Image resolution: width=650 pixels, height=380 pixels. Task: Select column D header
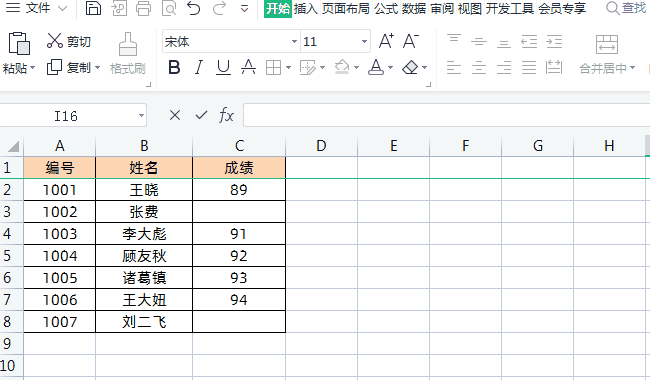(321, 146)
